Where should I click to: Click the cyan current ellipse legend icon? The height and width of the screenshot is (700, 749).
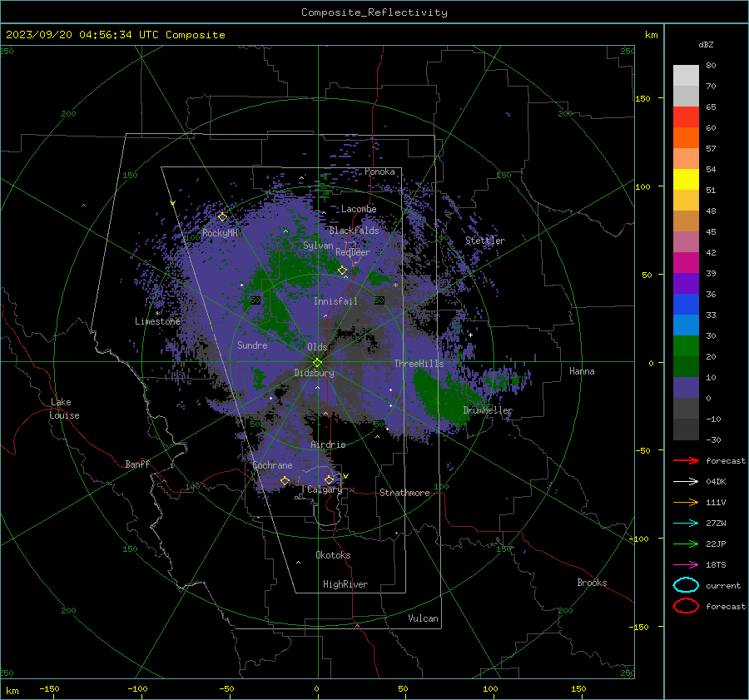click(x=686, y=585)
